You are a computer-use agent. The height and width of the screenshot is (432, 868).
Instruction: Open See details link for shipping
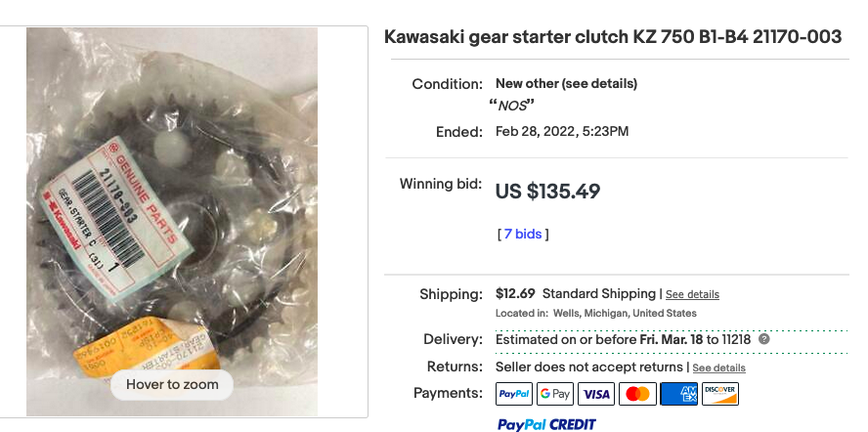(x=692, y=294)
